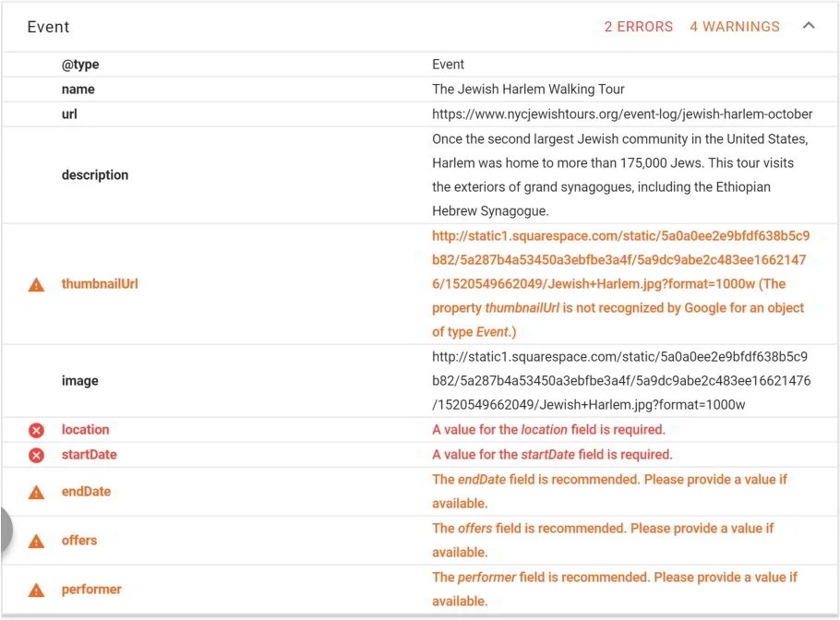Select the @type property name
840x620 pixels.
coord(80,65)
